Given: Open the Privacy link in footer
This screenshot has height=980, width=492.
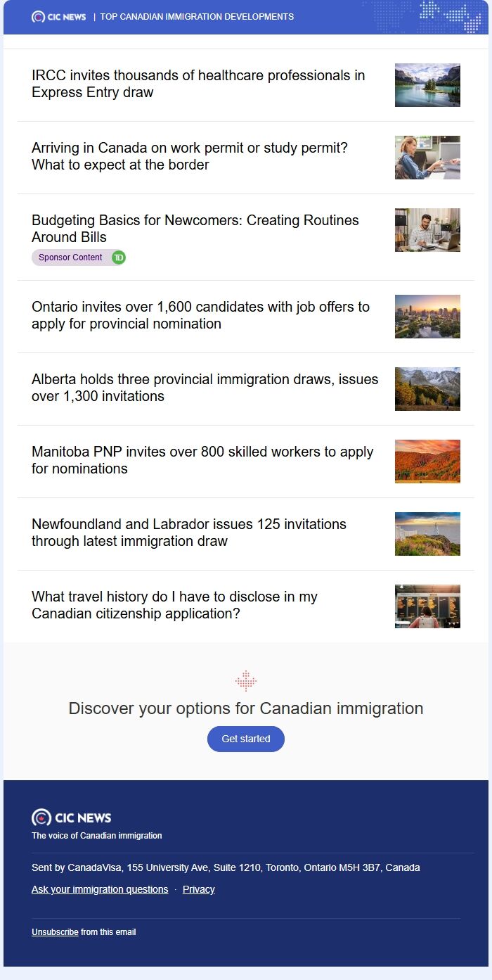Looking at the screenshot, I should tap(198, 889).
